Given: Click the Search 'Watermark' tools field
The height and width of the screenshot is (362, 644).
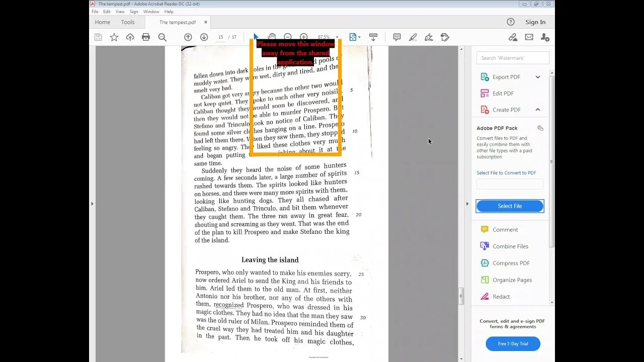Looking at the screenshot, I should (x=513, y=58).
